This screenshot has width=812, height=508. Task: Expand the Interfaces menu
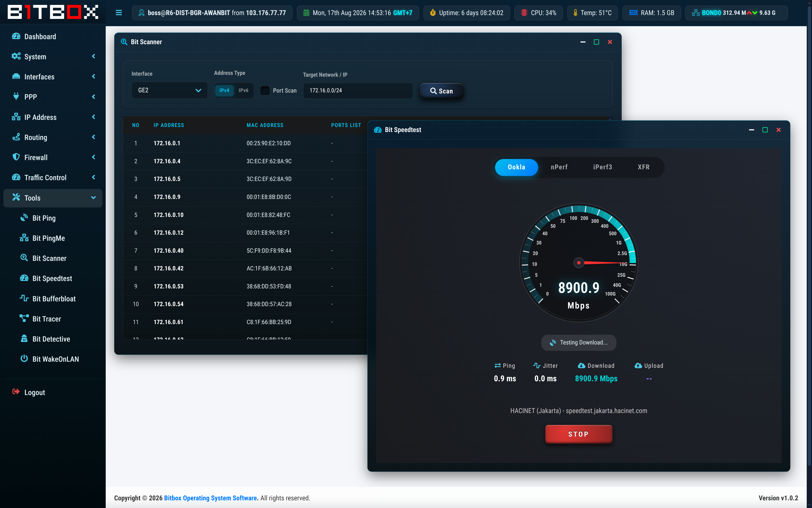[x=53, y=77]
